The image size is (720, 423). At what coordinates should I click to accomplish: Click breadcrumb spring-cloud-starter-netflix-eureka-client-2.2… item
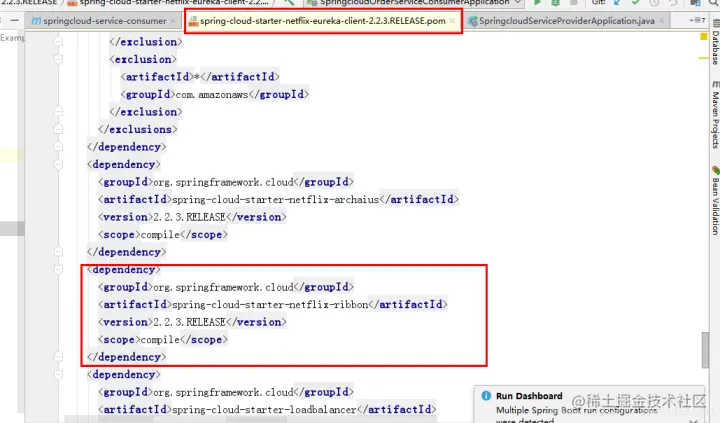pos(168,2)
